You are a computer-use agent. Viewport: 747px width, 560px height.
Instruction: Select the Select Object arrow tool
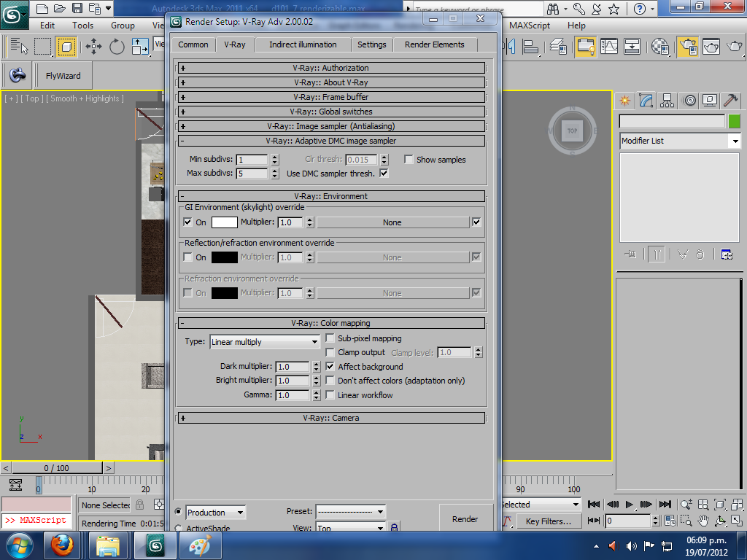click(x=19, y=46)
